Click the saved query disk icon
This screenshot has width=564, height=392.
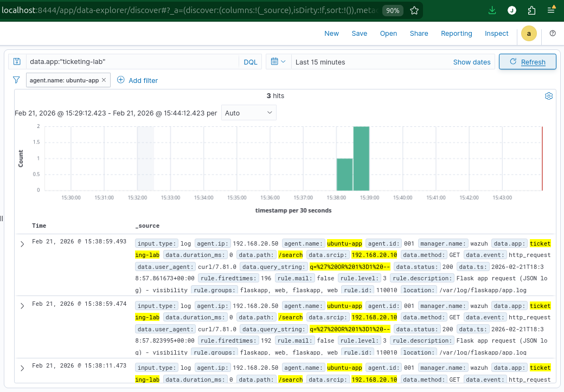tap(17, 61)
